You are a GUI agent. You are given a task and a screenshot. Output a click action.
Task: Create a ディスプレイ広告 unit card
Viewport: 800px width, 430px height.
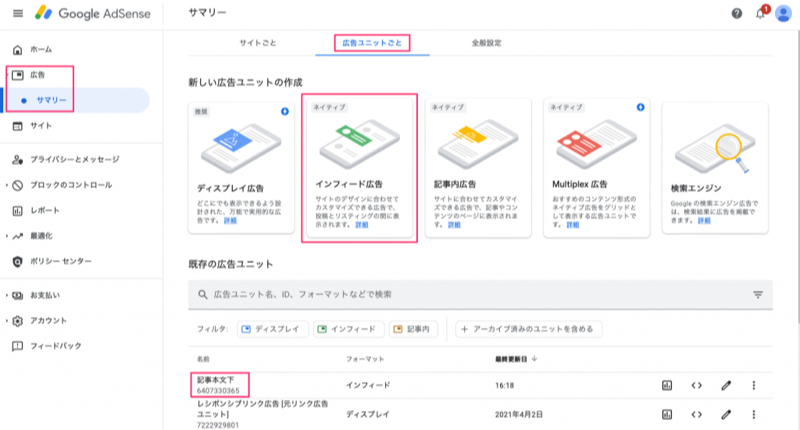[241, 168]
